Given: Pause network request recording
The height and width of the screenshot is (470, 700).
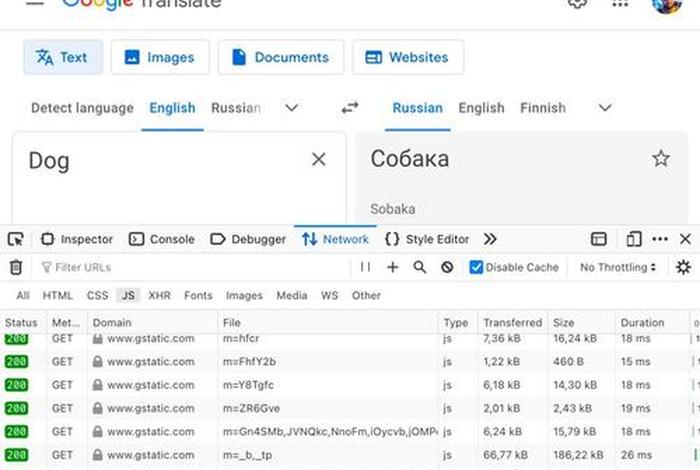Looking at the screenshot, I should (x=365, y=267).
